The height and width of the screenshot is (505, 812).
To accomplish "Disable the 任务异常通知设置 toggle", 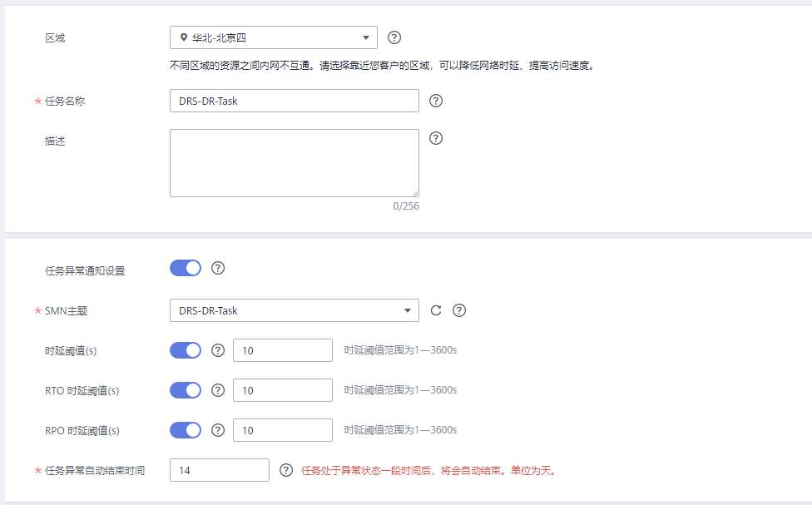I will [x=186, y=268].
